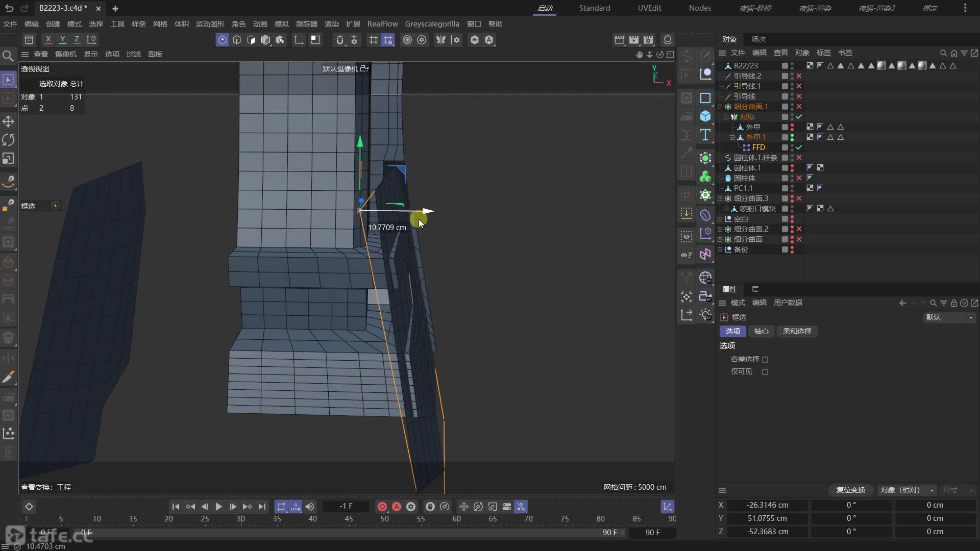Click the Points mode icon in top toolbar

(222, 40)
